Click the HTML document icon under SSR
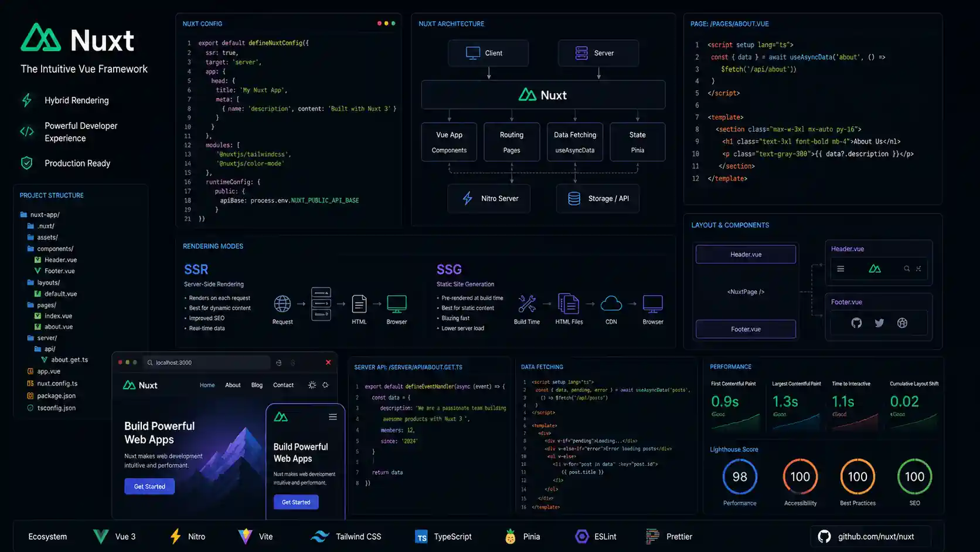Image resolution: width=980 pixels, height=552 pixels. tap(359, 304)
